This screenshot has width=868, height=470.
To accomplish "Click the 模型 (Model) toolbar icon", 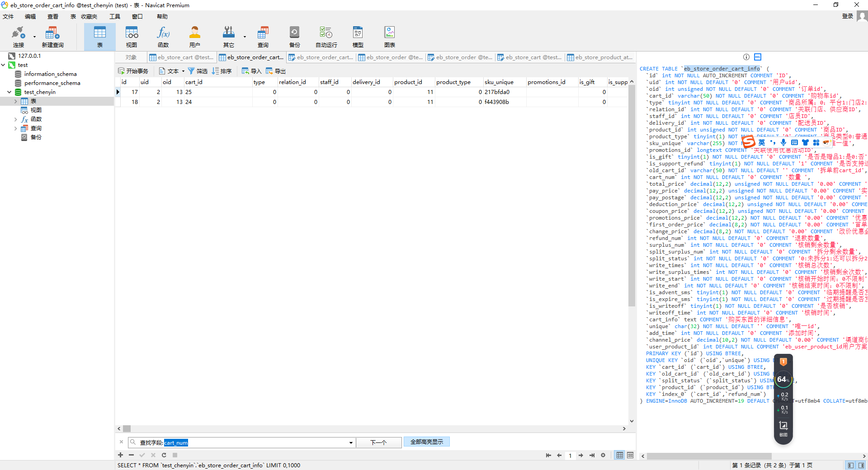I will coord(358,36).
